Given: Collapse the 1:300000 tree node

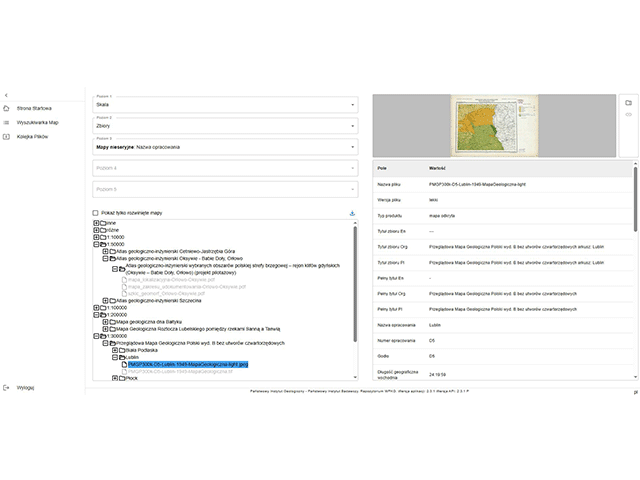Looking at the screenshot, I should 96,336.
